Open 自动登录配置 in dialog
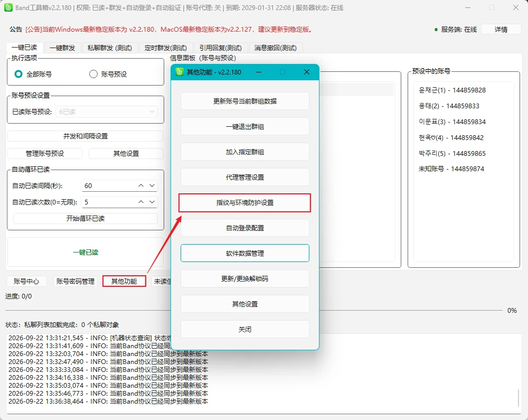This screenshot has height=420, width=528. (245, 228)
